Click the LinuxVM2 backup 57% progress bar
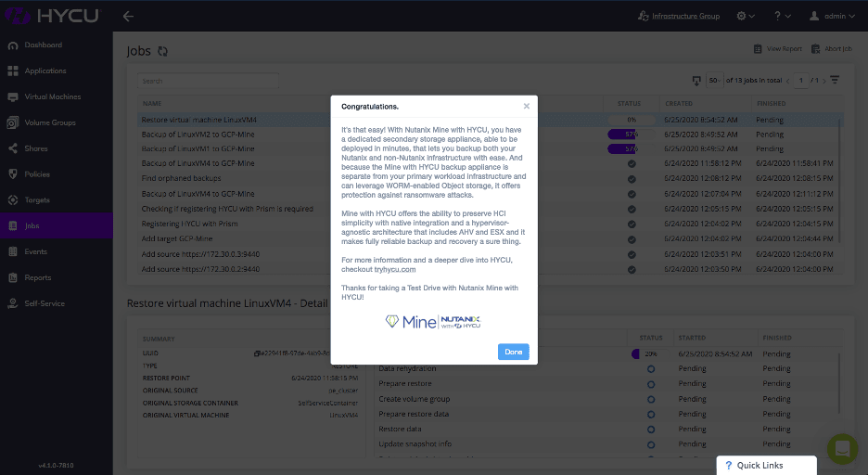Screen dimensions: 868x475 tap(632, 134)
